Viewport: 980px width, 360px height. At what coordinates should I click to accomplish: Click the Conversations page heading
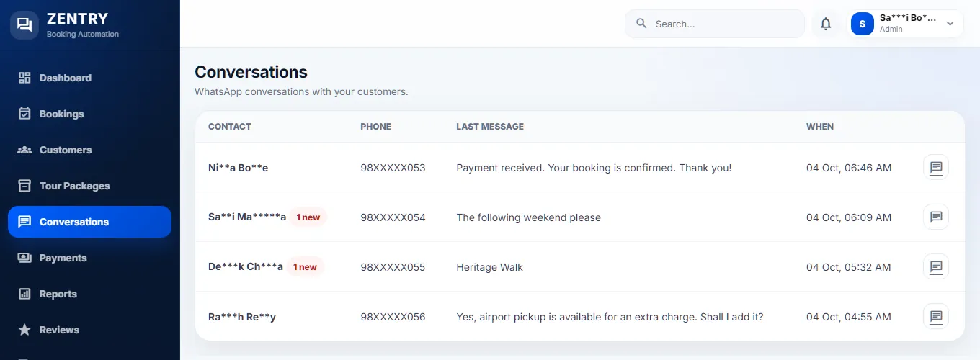251,72
